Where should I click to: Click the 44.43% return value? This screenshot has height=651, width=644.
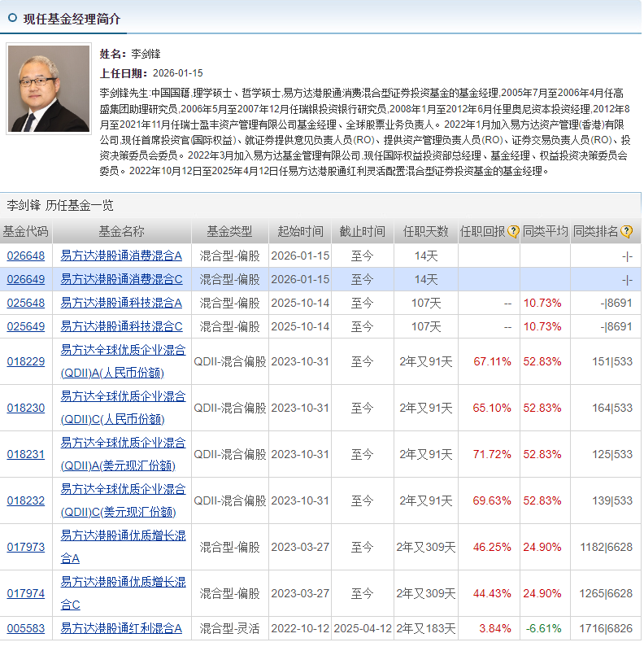click(x=492, y=594)
